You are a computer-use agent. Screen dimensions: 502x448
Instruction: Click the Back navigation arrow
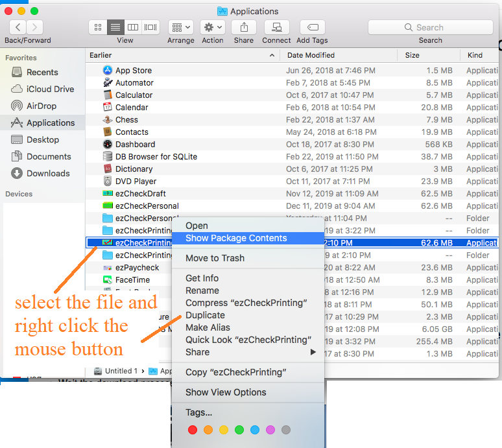[18, 27]
